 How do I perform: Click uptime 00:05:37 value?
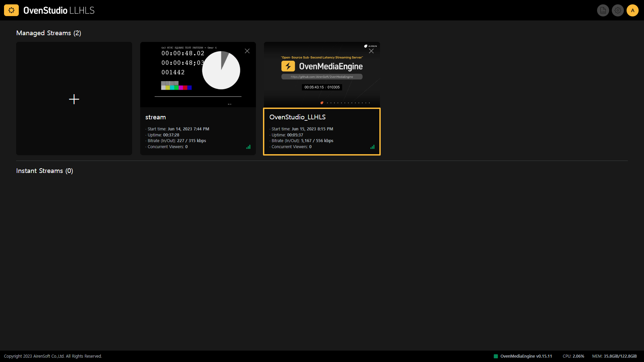click(x=295, y=135)
